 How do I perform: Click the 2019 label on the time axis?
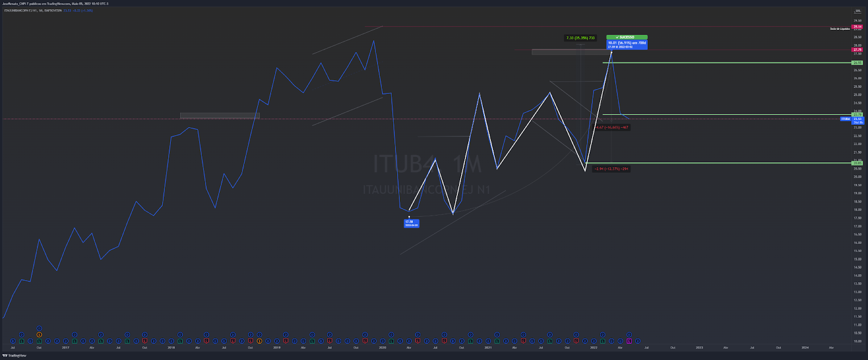[277, 348]
